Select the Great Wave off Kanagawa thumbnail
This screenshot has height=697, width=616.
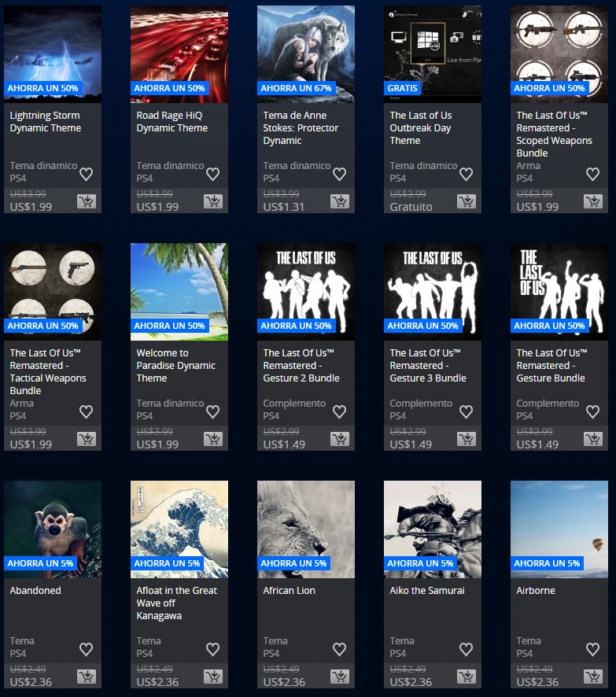click(x=179, y=529)
